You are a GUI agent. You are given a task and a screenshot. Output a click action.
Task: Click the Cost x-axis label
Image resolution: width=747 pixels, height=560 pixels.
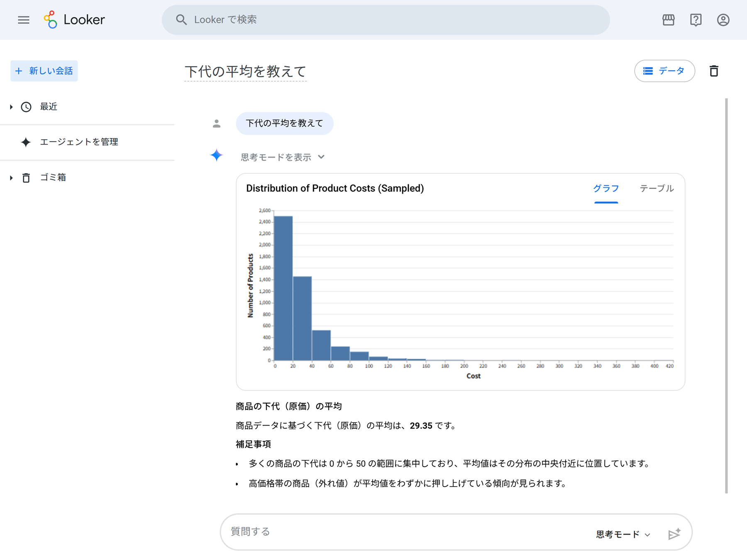[x=473, y=376]
